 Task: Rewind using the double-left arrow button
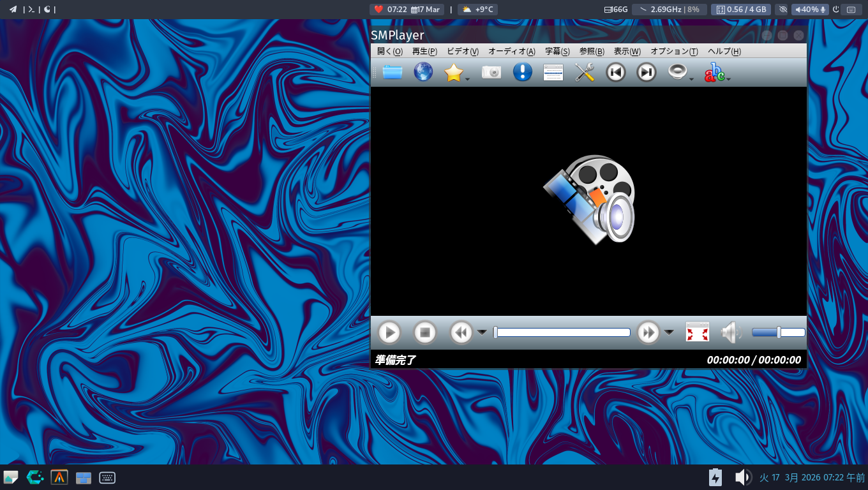coord(461,332)
